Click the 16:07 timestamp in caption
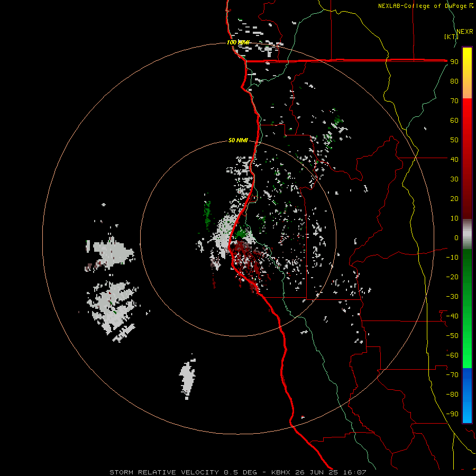476x476 pixels. tap(355, 472)
